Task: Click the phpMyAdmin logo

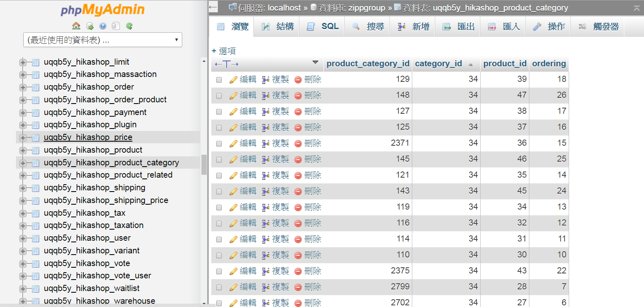Action: (x=103, y=10)
